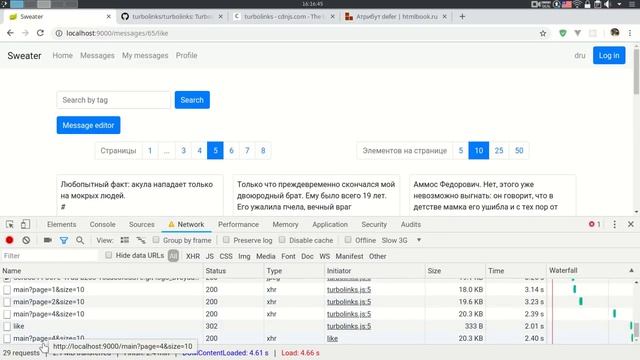Switch to the Sources DevTools tab
The image size is (640, 360).
tap(142, 224)
